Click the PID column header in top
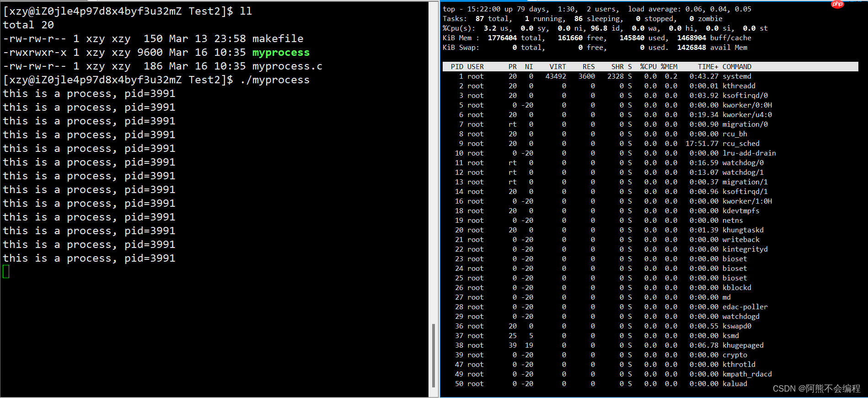This screenshot has height=398, width=868. click(456, 67)
